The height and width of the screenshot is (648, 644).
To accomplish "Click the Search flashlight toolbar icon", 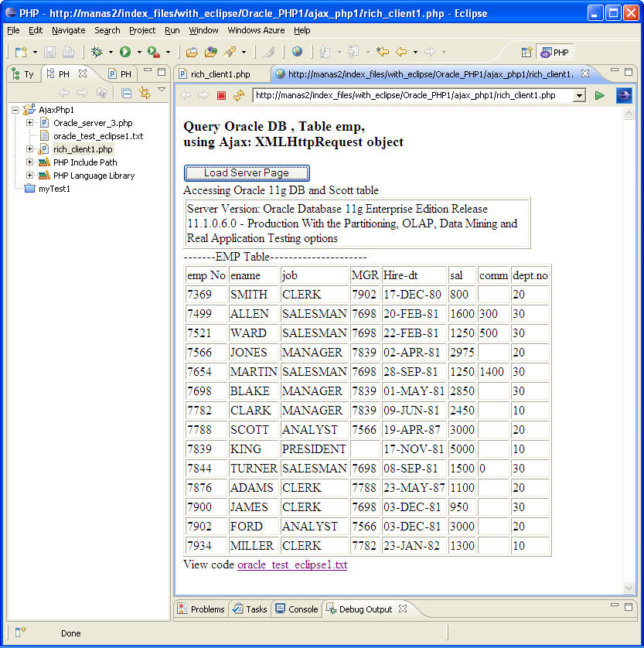I will tap(230, 52).
